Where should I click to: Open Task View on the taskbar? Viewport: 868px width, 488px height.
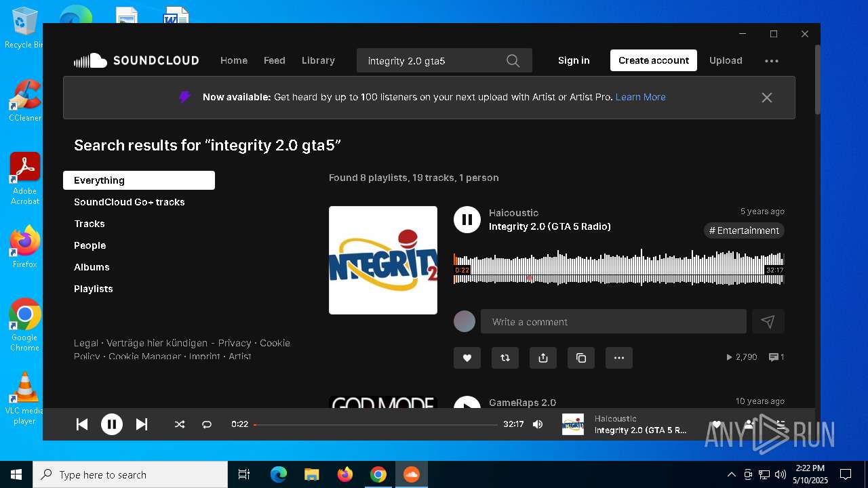tap(244, 474)
